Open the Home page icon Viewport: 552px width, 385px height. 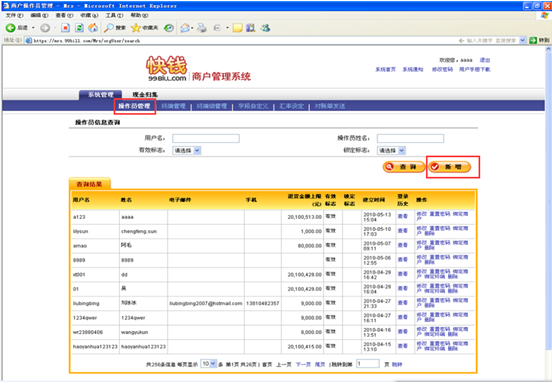(93, 28)
